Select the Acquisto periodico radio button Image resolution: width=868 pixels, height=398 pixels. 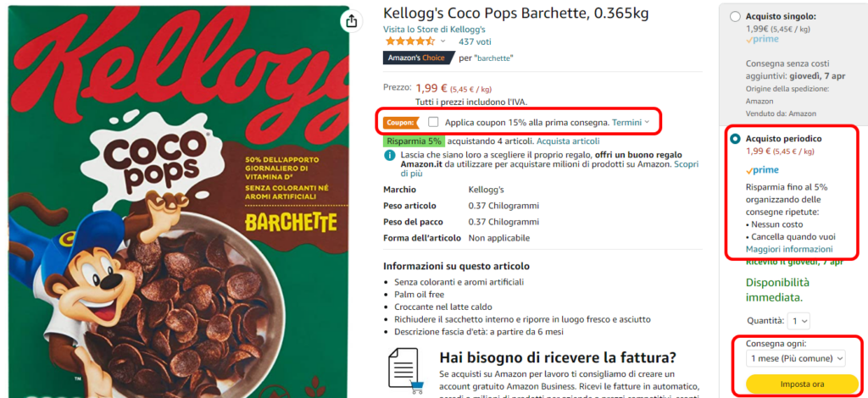735,139
